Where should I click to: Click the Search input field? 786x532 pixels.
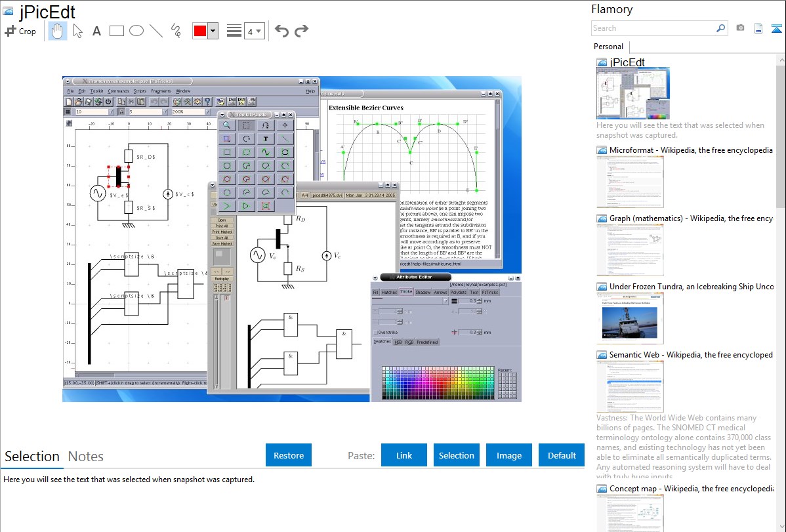653,28
